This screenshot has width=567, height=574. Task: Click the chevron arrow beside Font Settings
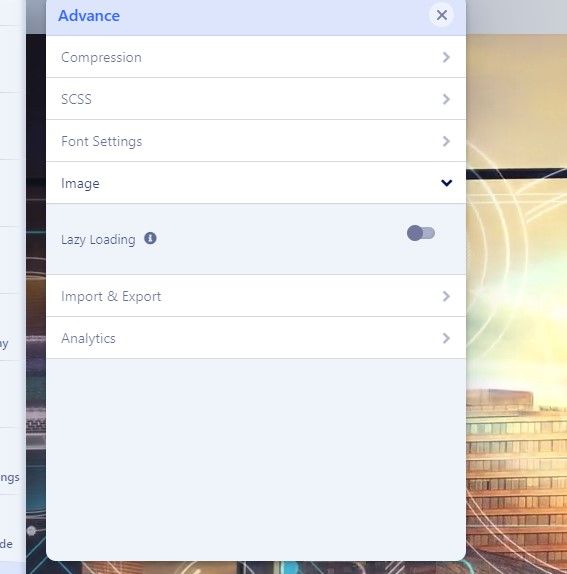click(446, 141)
